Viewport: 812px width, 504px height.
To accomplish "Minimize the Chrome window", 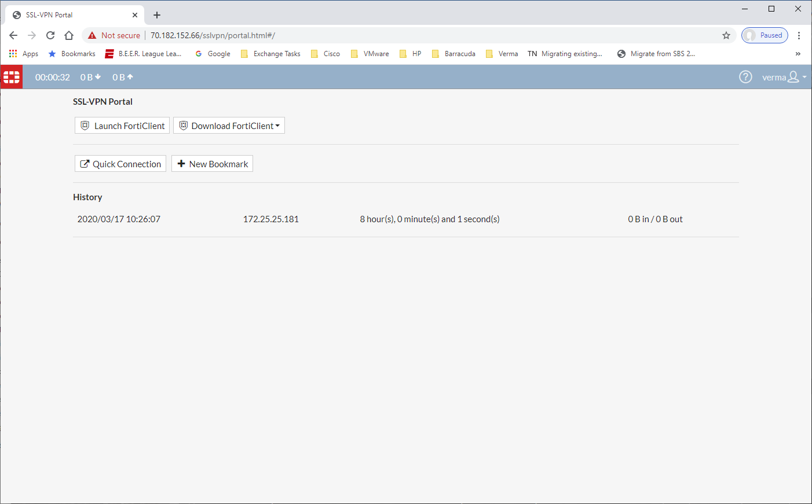I will 745,9.
